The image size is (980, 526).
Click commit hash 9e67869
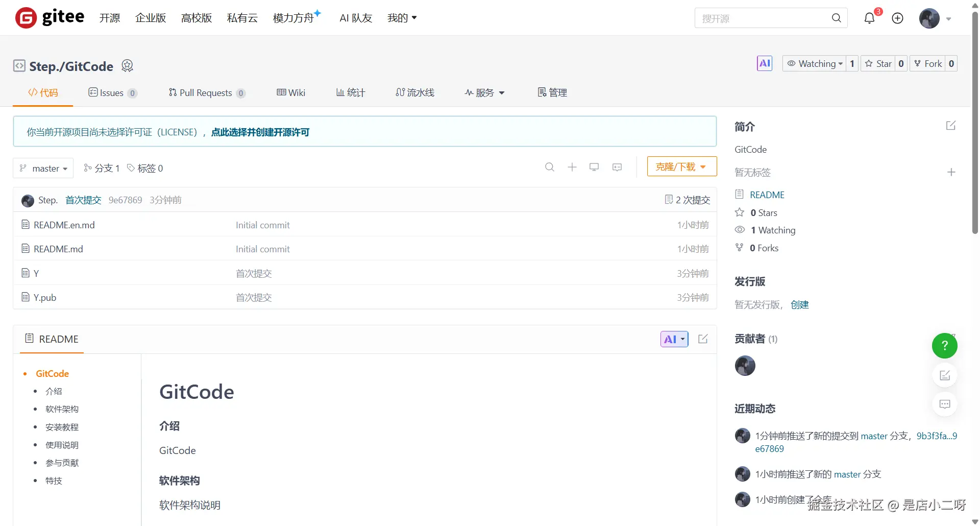coord(125,200)
